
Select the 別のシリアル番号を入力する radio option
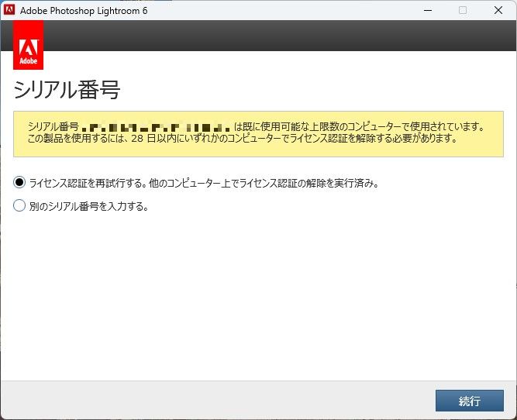tap(19, 205)
